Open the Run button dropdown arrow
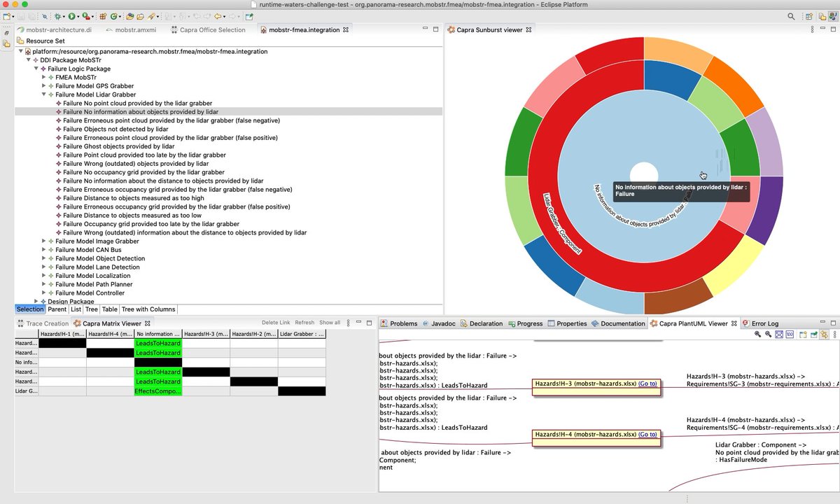 [78, 17]
